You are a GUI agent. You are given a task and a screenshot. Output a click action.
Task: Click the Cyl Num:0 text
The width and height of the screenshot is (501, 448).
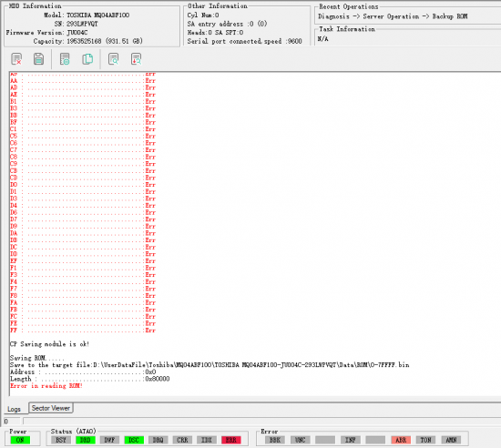[x=203, y=15]
